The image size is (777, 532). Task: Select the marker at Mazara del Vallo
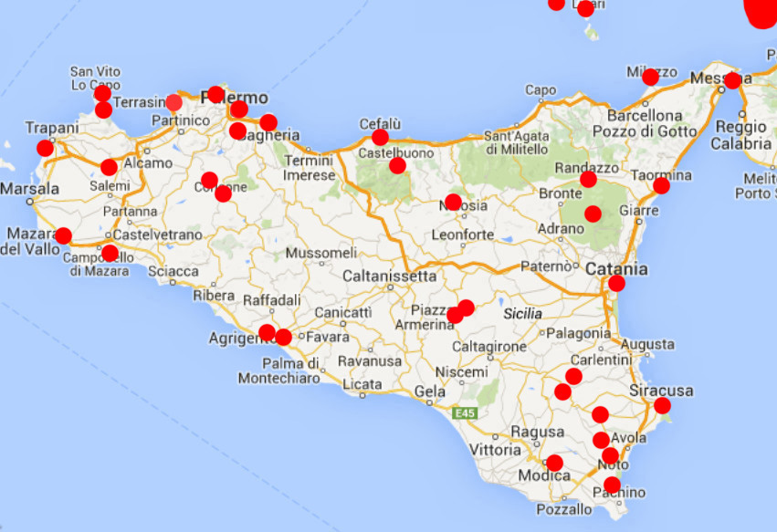click(63, 235)
